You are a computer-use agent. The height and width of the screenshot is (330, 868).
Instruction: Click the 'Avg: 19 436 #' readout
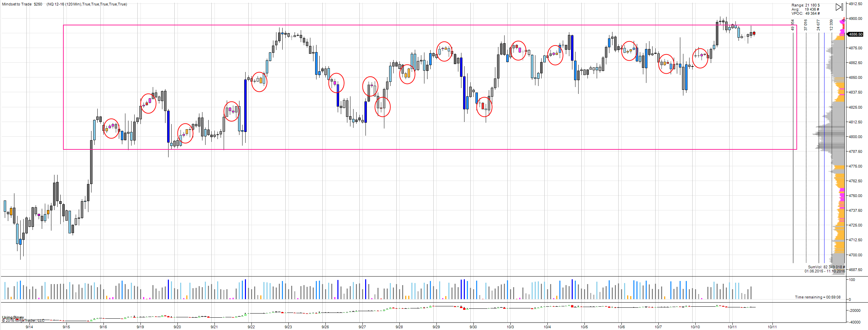coord(806,9)
